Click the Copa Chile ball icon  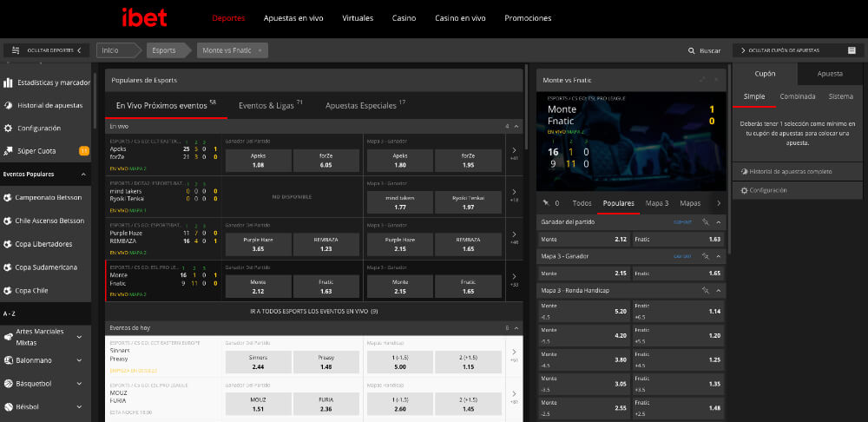click(x=8, y=291)
